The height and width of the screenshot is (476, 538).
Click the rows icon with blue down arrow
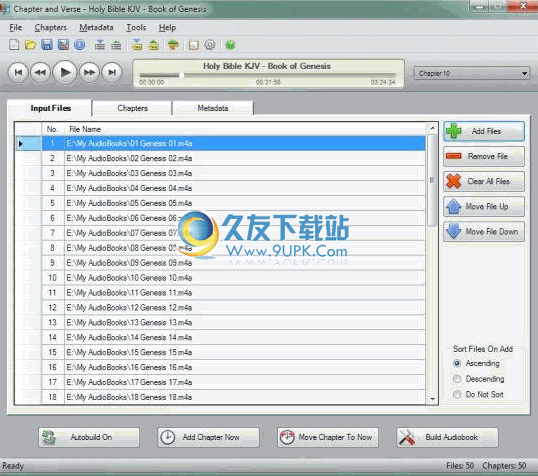(100, 45)
